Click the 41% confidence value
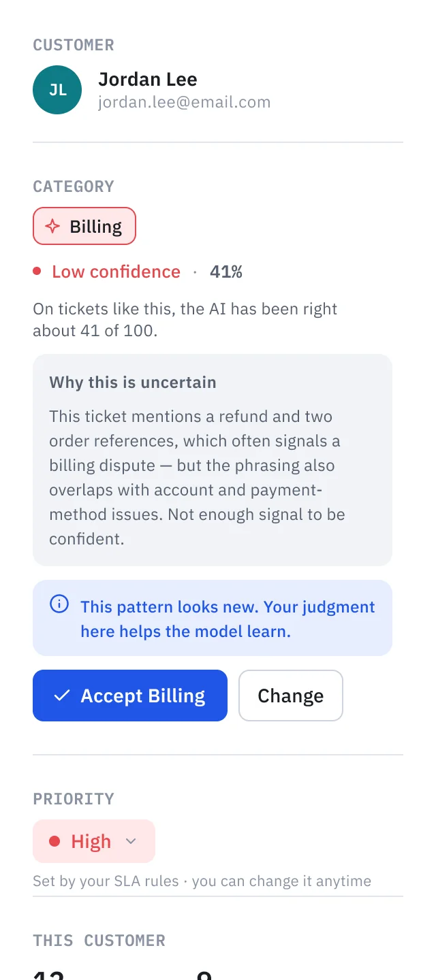The width and height of the screenshot is (436, 980). coord(226,272)
